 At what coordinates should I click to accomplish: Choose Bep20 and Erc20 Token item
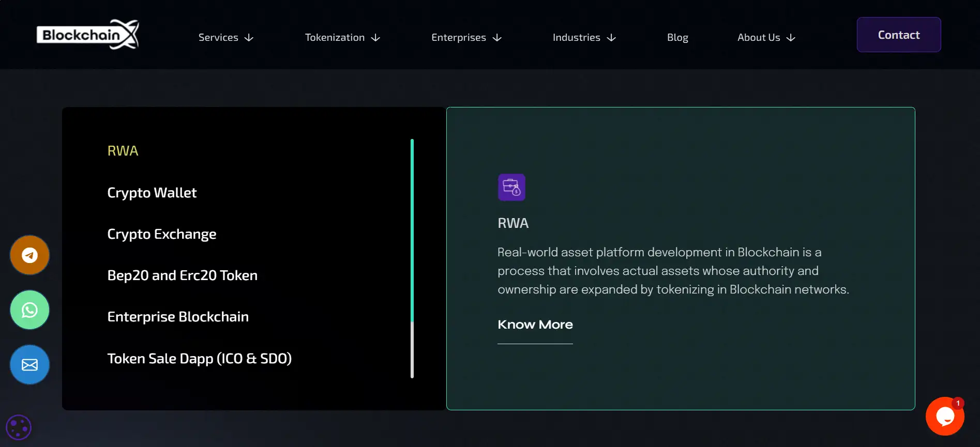(x=182, y=275)
